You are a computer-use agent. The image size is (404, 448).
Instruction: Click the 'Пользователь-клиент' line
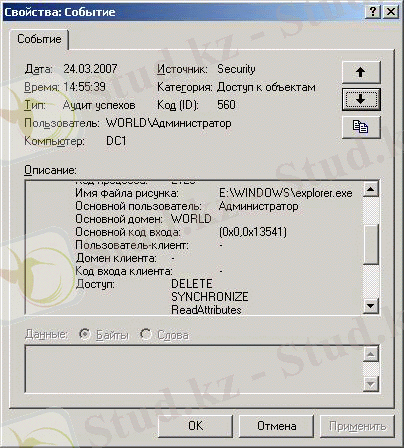click(x=149, y=245)
